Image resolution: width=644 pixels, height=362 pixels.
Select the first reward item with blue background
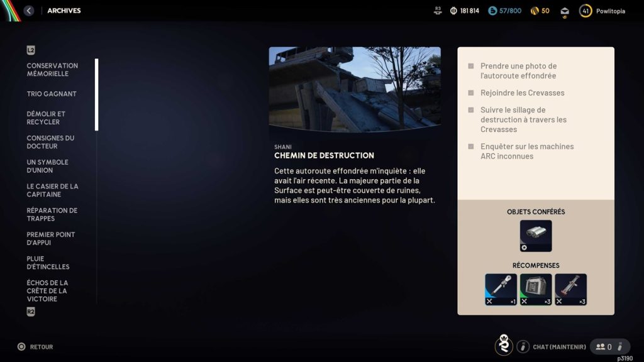click(501, 290)
